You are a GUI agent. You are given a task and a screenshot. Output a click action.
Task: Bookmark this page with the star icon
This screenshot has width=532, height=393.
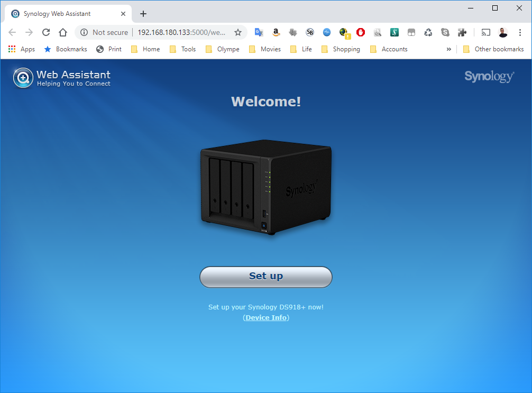(x=238, y=32)
